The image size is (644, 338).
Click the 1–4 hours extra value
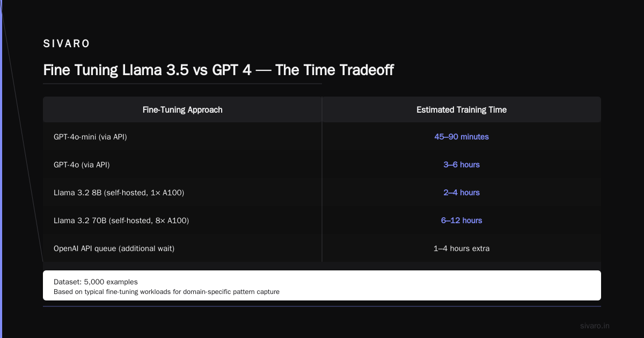(462, 248)
